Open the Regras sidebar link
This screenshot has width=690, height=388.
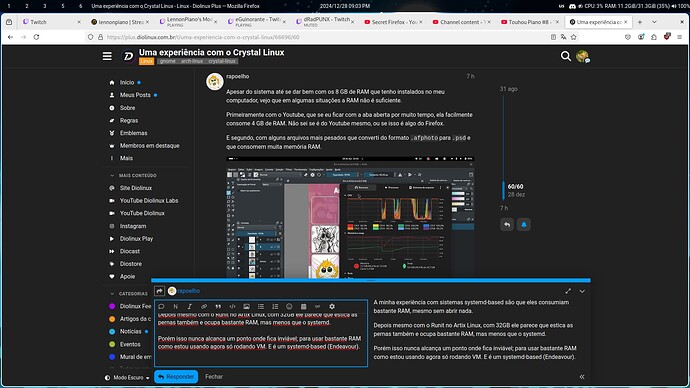pos(128,121)
